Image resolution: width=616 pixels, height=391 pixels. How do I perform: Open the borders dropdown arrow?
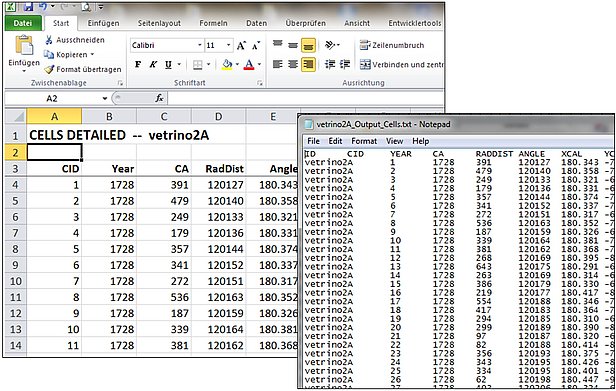coord(209,64)
